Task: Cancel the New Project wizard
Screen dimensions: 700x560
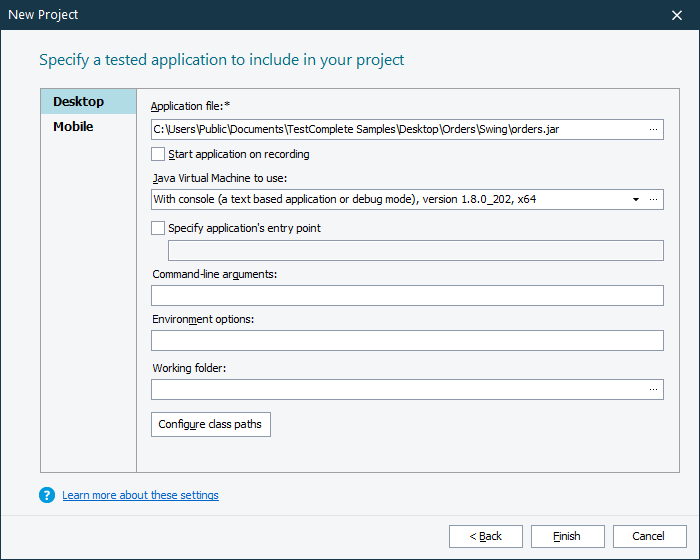Action: (649, 536)
